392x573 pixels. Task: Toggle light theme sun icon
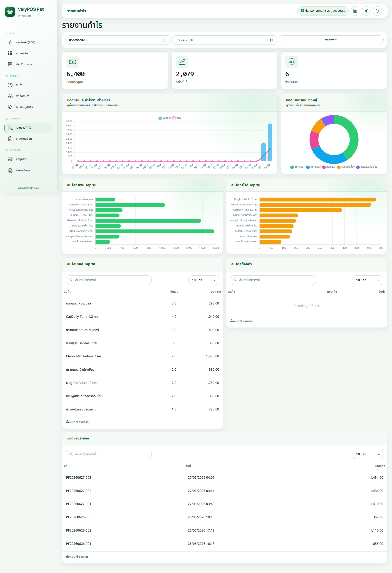[366, 11]
